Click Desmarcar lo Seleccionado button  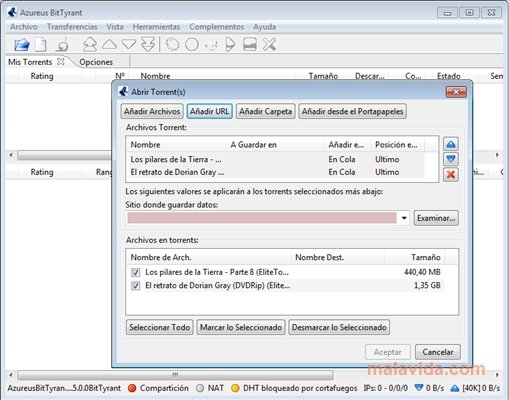click(339, 327)
